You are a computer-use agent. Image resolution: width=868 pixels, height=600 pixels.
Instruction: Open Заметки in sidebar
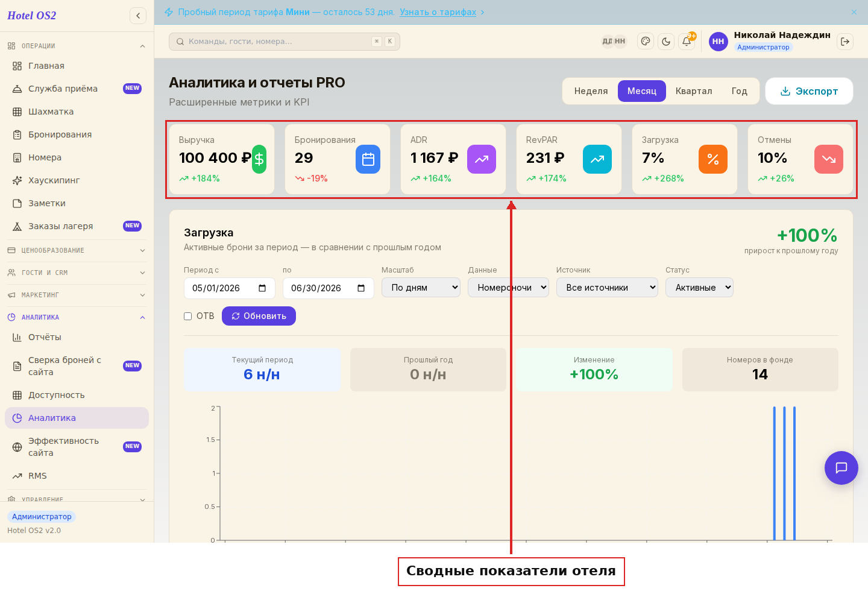click(x=77, y=203)
